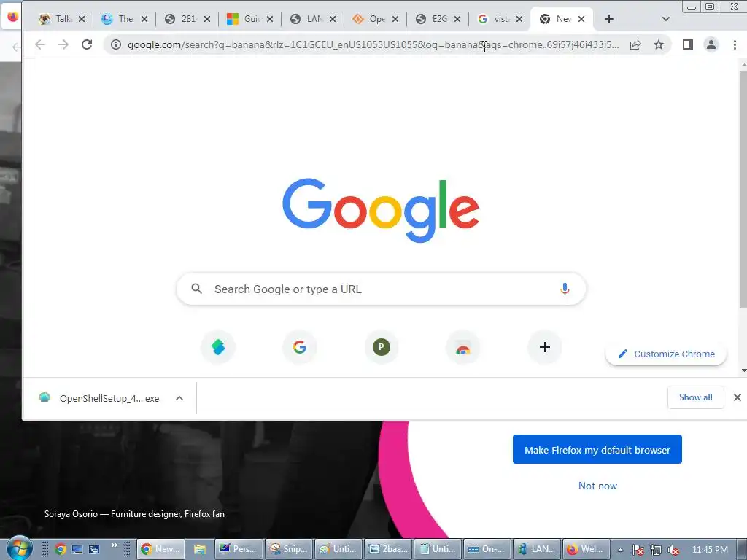Click the Firefox icon in background window

13,17
